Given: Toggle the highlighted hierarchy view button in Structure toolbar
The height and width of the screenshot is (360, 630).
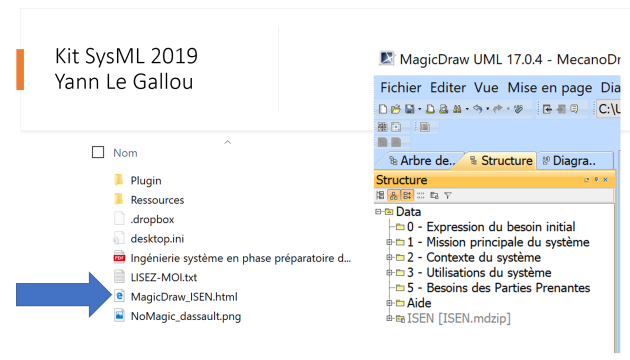Looking at the screenshot, I should (x=394, y=196).
